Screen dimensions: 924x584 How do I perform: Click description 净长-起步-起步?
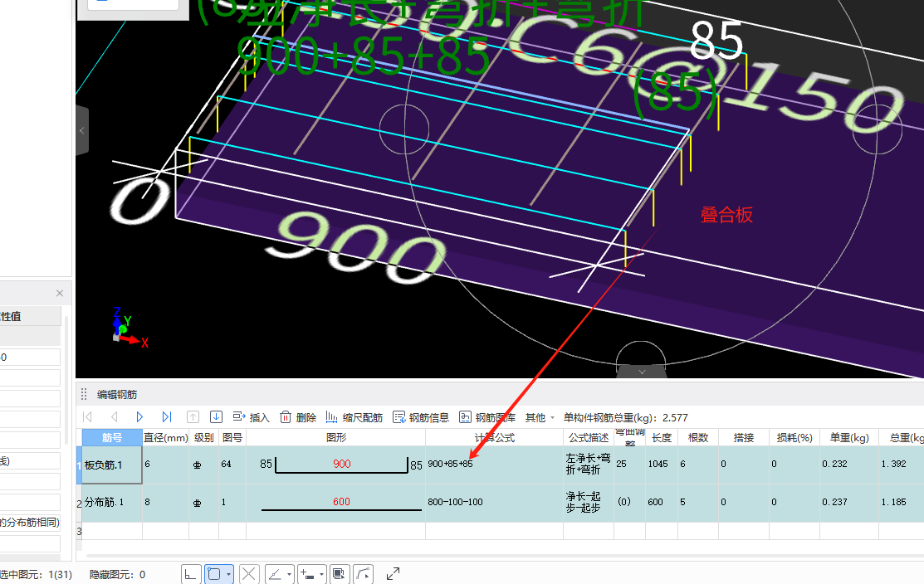[x=584, y=502]
